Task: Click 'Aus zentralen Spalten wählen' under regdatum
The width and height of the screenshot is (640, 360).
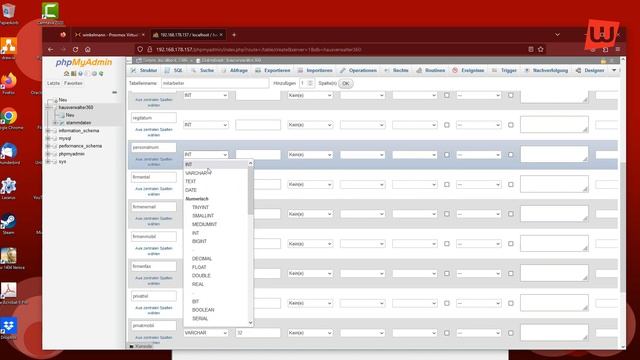Action: (154, 132)
